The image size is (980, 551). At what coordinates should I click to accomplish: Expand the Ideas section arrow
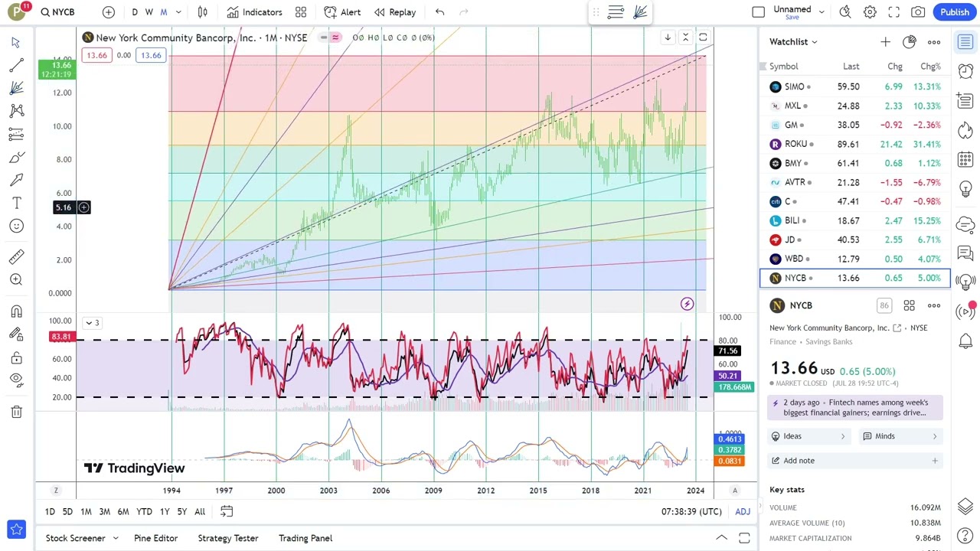pyautogui.click(x=843, y=436)
